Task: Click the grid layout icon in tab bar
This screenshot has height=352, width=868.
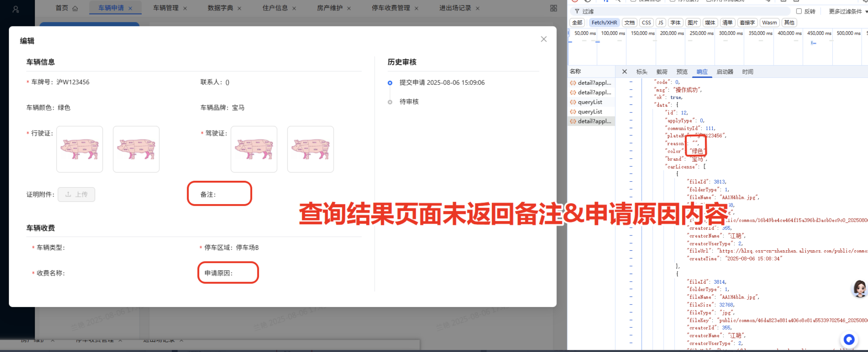Action: tap(554, 8)
